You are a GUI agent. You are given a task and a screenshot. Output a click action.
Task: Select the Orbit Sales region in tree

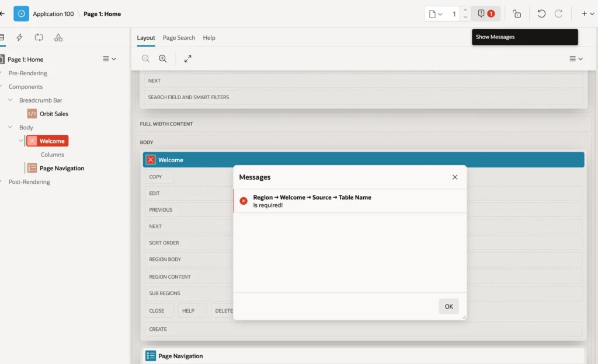click(x=54, y=114)
